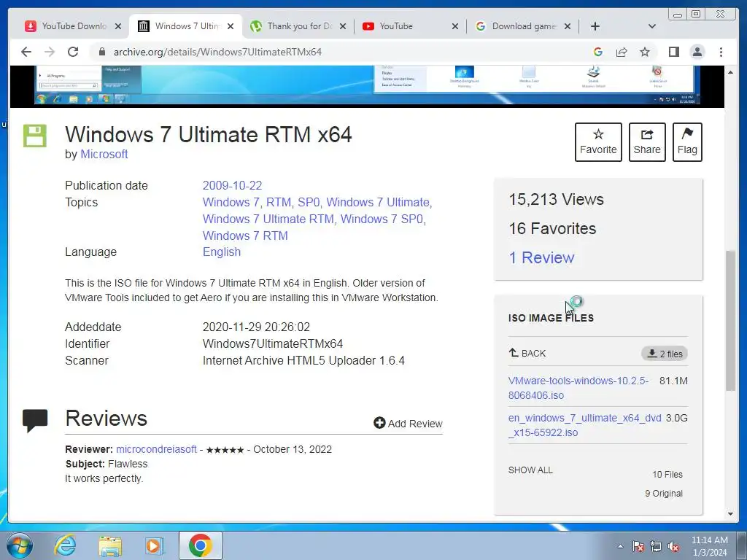This screenshot has width=747, height=560.
Task: Click the Windows 7 screenshot preview image
Action: pyautogui.click(x=367, y=86)
